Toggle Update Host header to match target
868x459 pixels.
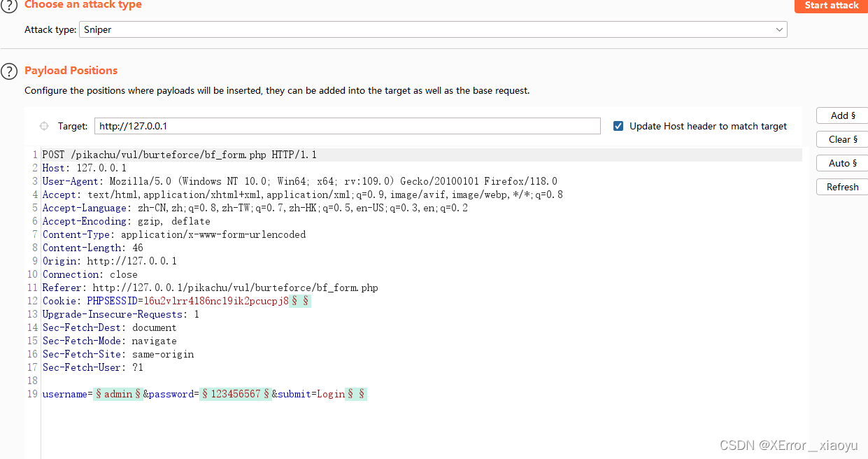(618, 126)
